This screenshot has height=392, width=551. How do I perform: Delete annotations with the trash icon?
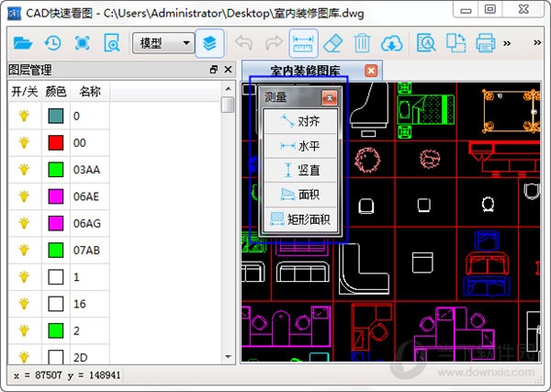(x=362, y=43)
